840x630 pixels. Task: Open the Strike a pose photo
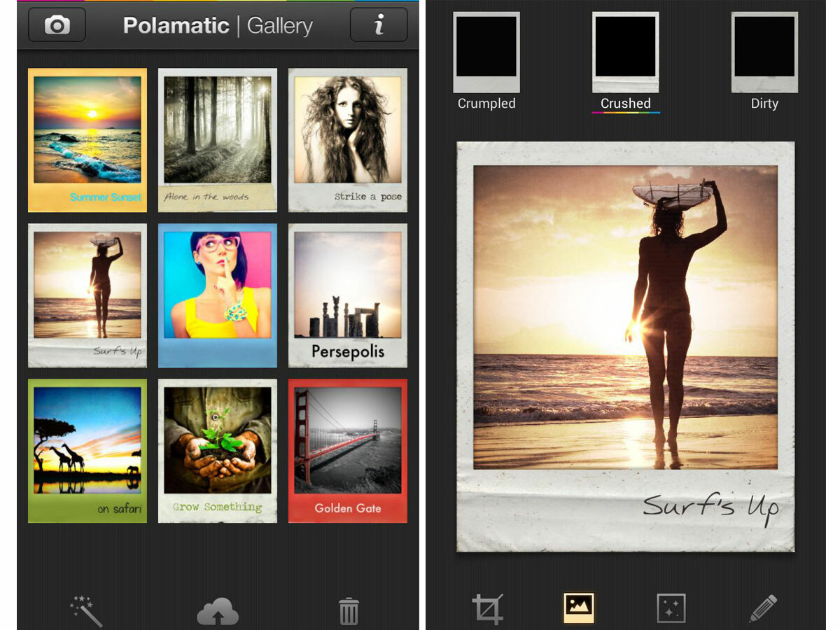point(348,140)
